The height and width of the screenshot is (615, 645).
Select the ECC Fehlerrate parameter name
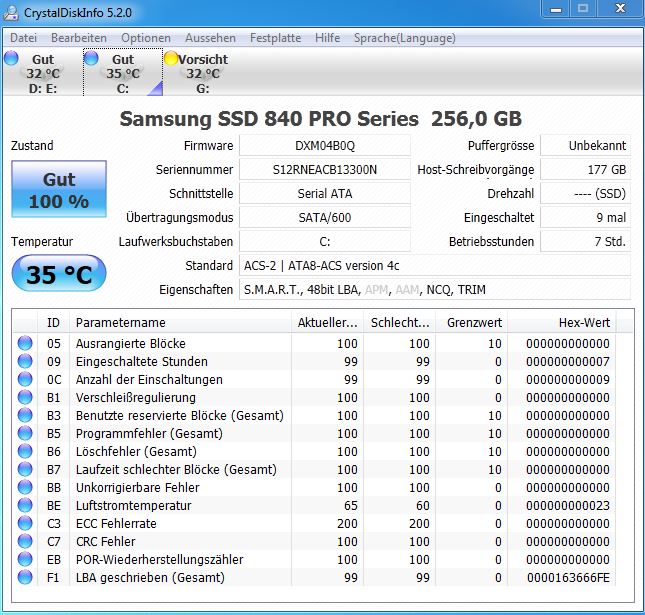point(116,524)
